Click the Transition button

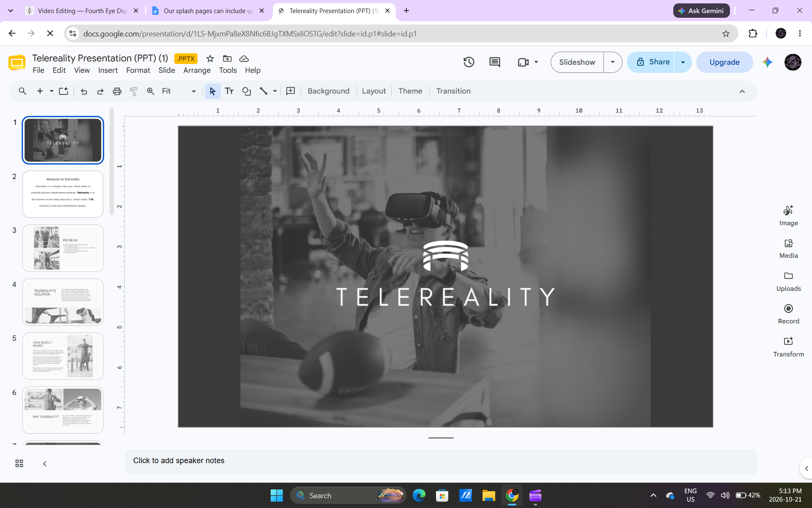pos(453,91)
